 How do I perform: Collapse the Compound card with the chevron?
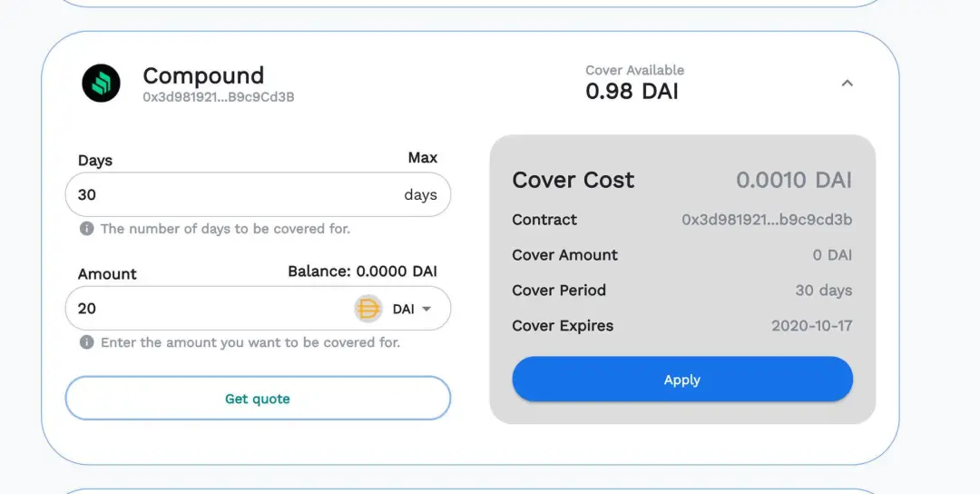pos(847,83)
